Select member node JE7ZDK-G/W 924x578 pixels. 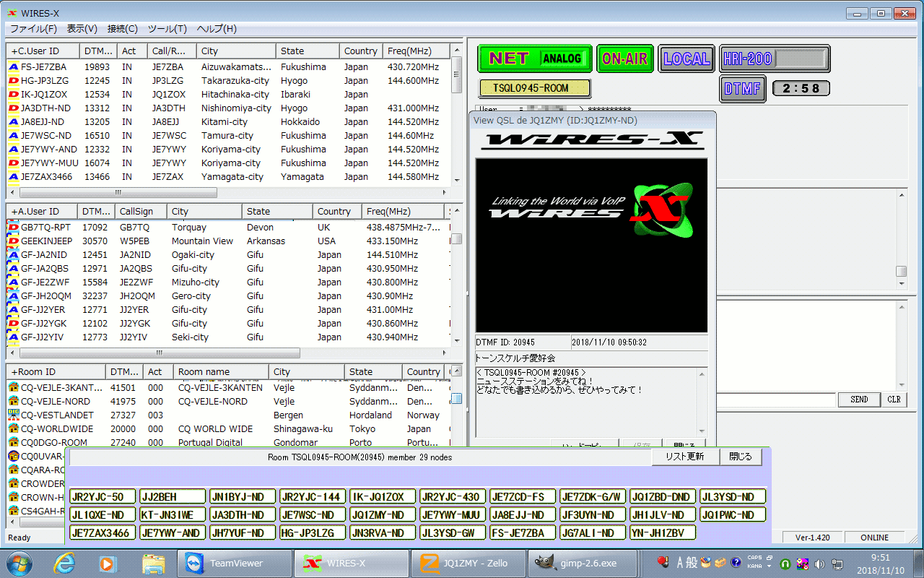593,497
